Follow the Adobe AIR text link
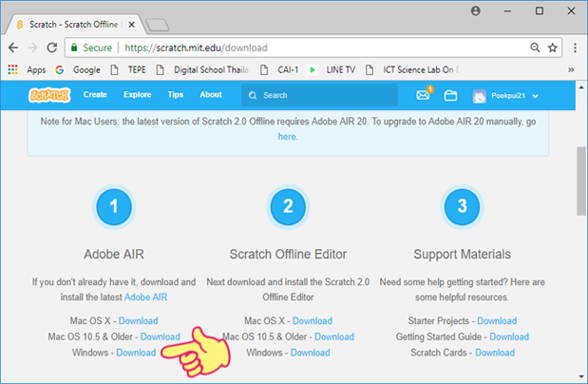Image resolution: width=588 pixels, height=384 pixels. [146, 297]
